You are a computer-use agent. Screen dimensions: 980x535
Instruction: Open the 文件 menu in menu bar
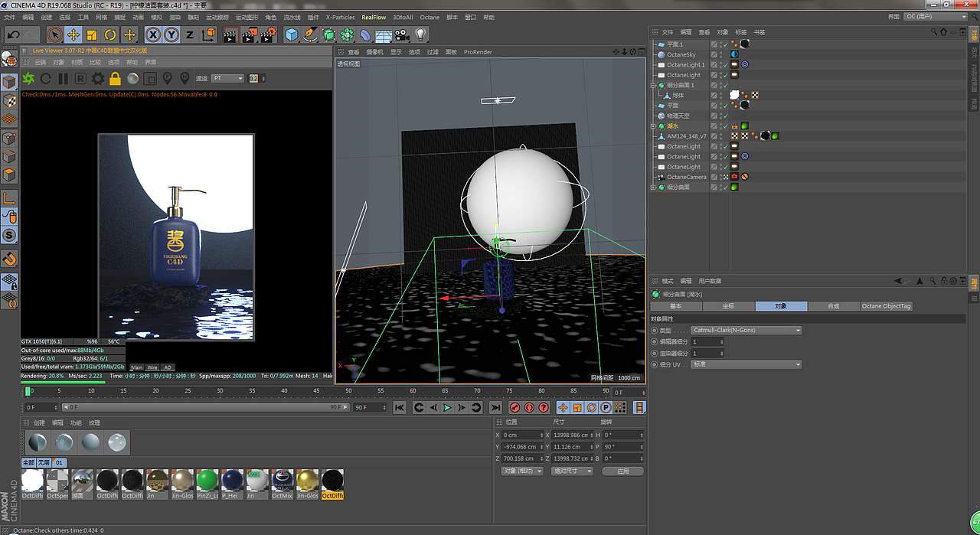coord(9,17)
